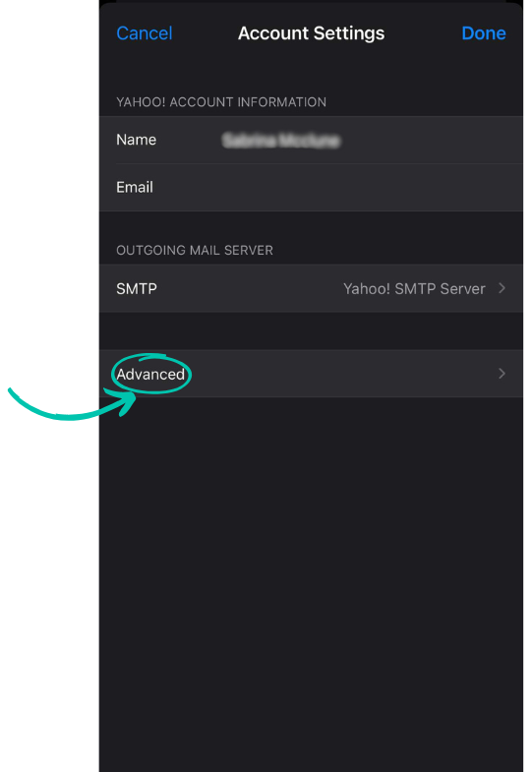This screenshot has height=772, width=532.
Task: Tap the chevron arrow on the Advanced row
Action: (x=502, y=373)
